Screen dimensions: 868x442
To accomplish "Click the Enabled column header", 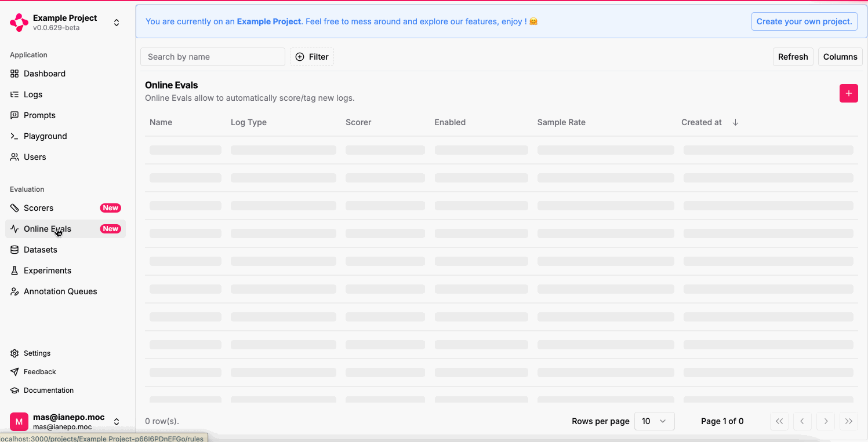I will 450,122.
